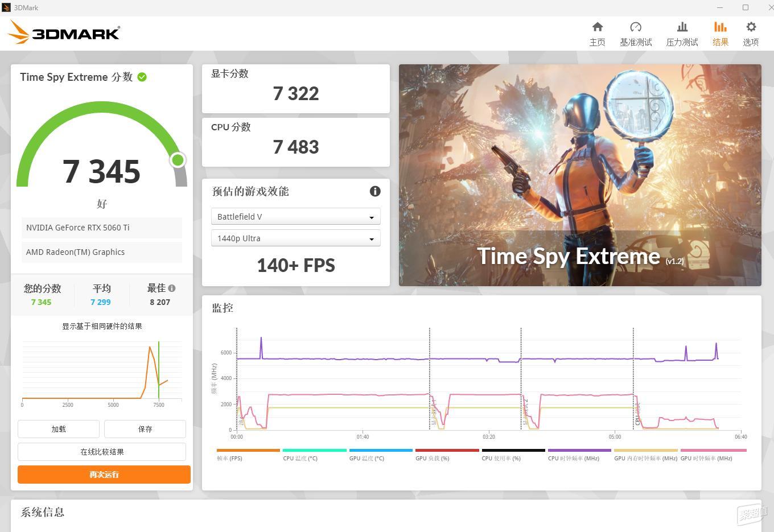Image resolution: width=774 pixels, height=532 pixels.
Task: Click the score distribution chart
Action: 102,373
